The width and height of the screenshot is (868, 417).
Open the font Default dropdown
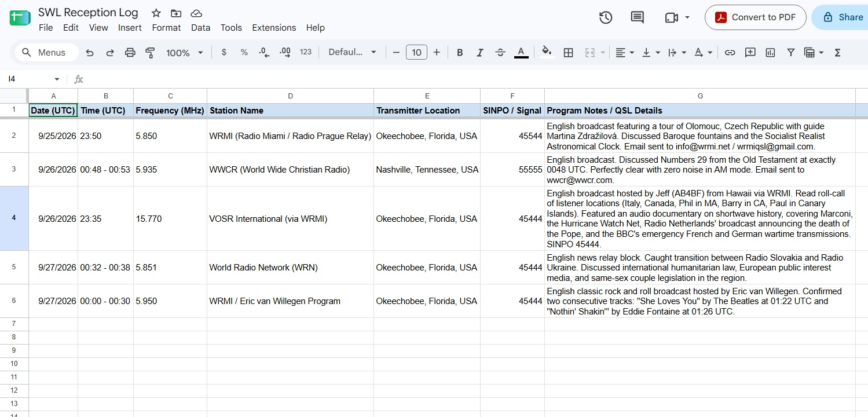352,52
